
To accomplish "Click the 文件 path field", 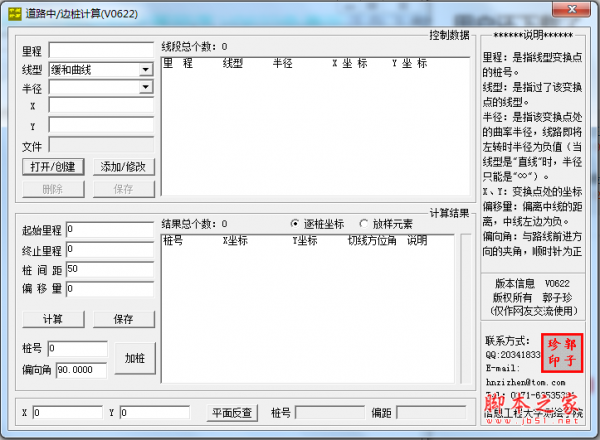I will (x=101, y=145).
